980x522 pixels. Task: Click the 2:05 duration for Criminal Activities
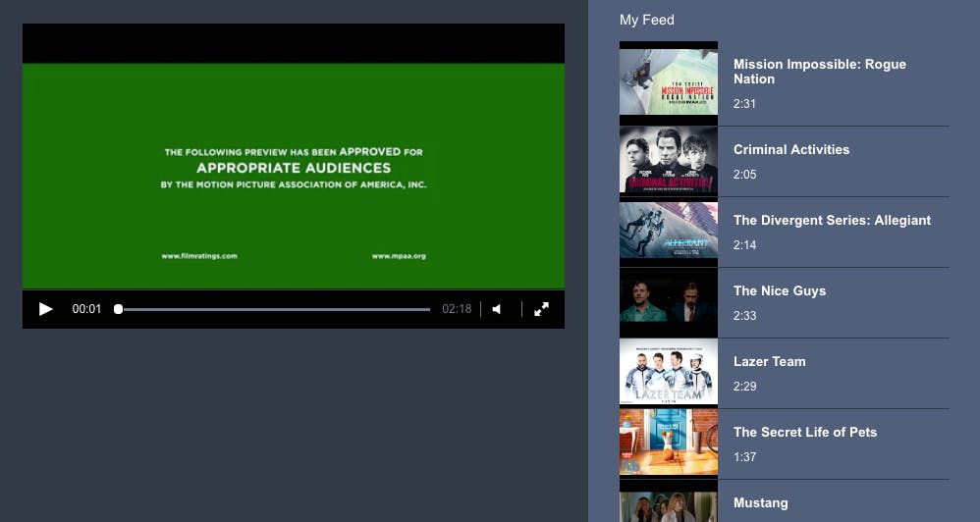click(x=744, y=175)
